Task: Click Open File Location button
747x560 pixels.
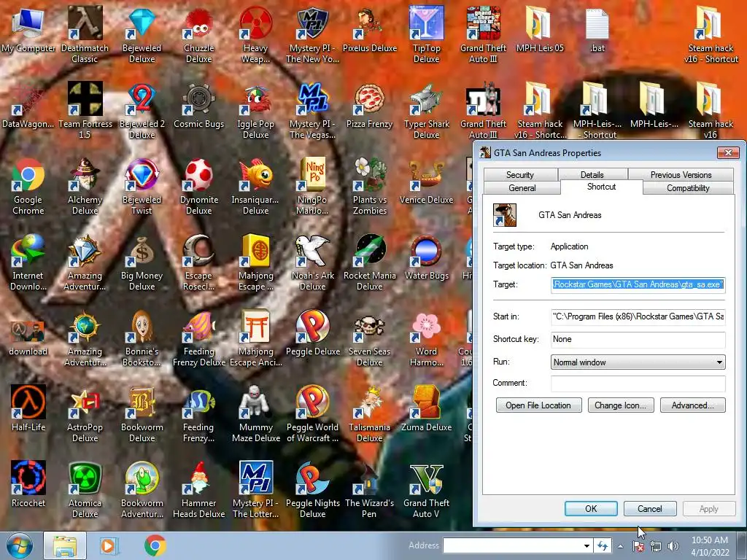Action: 538,405
